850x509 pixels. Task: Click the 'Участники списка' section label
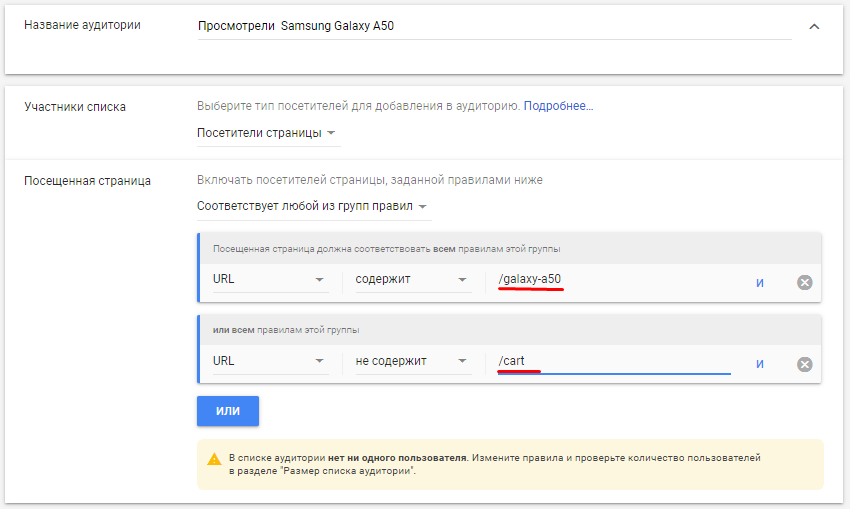(75, 106)
